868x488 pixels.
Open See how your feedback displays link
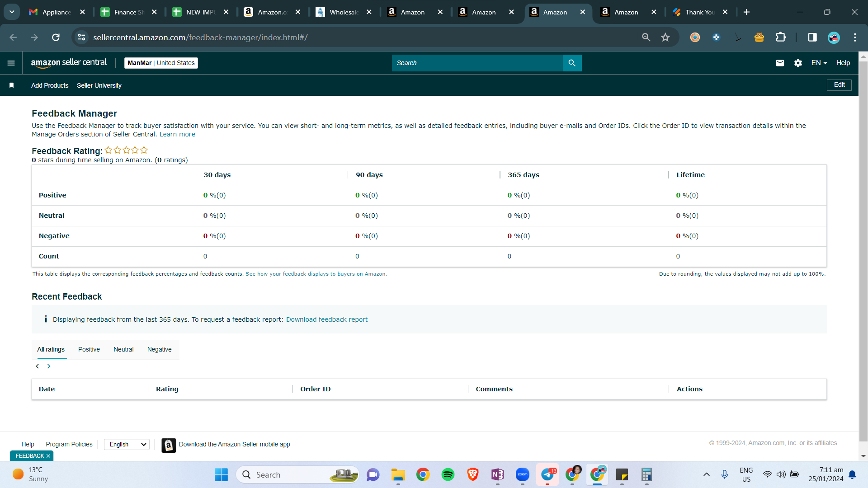(x=316, y=274)
